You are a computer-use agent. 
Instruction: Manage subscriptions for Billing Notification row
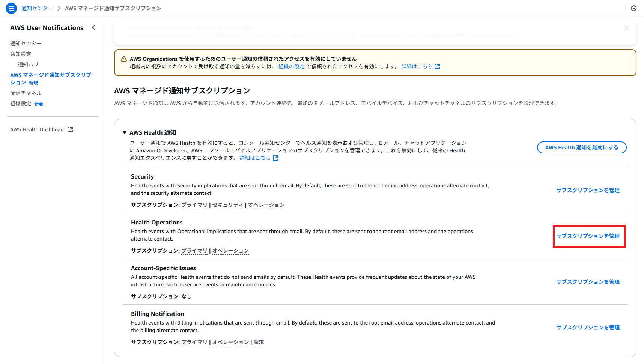[x=588, y=328]
